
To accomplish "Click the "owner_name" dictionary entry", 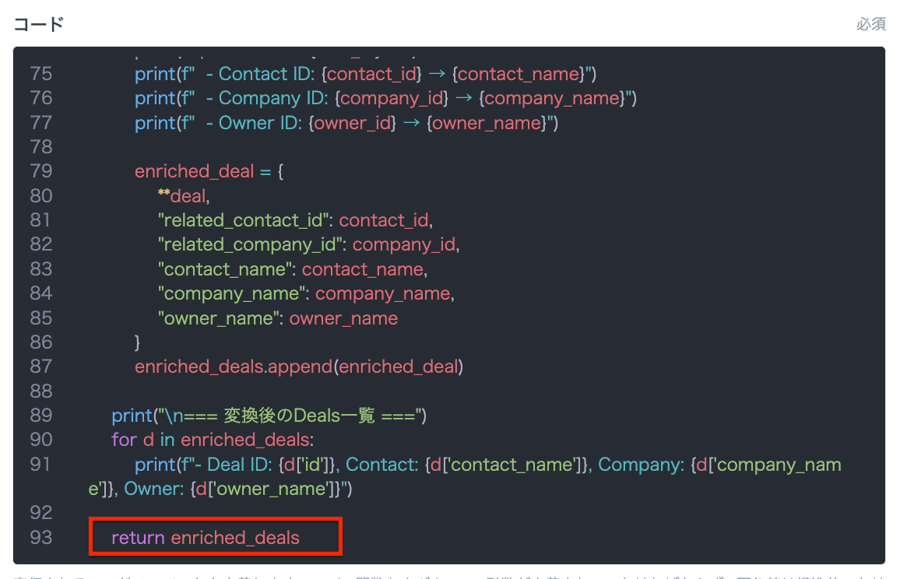I will [277, 318].
